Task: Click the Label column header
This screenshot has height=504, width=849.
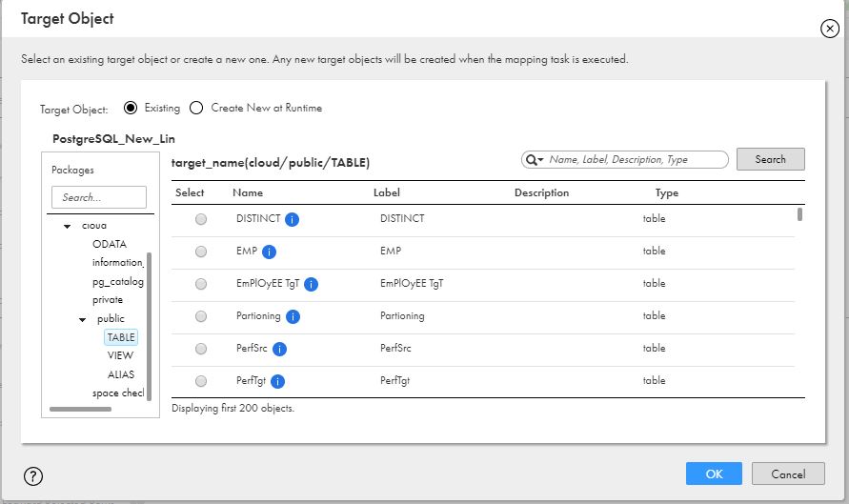Action: pos(387,192)
